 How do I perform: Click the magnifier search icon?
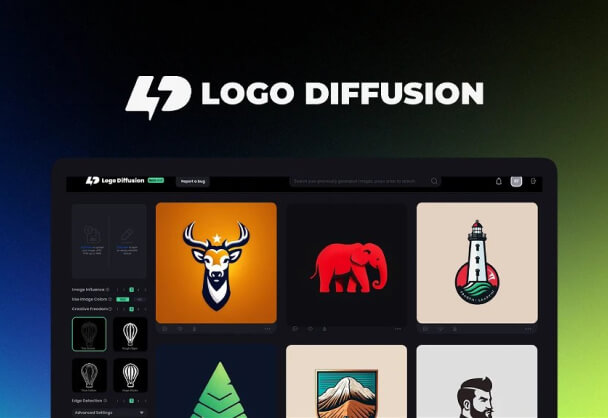click(434, 181)
